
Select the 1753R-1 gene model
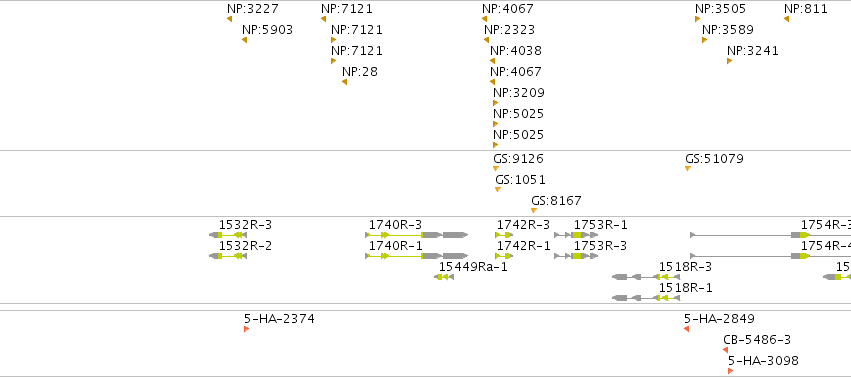tap(576, 235)
